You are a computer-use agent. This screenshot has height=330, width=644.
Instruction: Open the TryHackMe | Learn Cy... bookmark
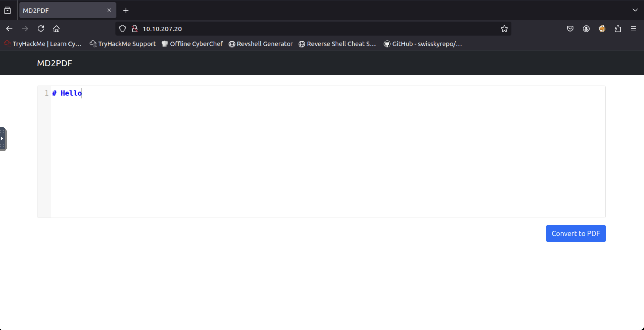(43, 44)
